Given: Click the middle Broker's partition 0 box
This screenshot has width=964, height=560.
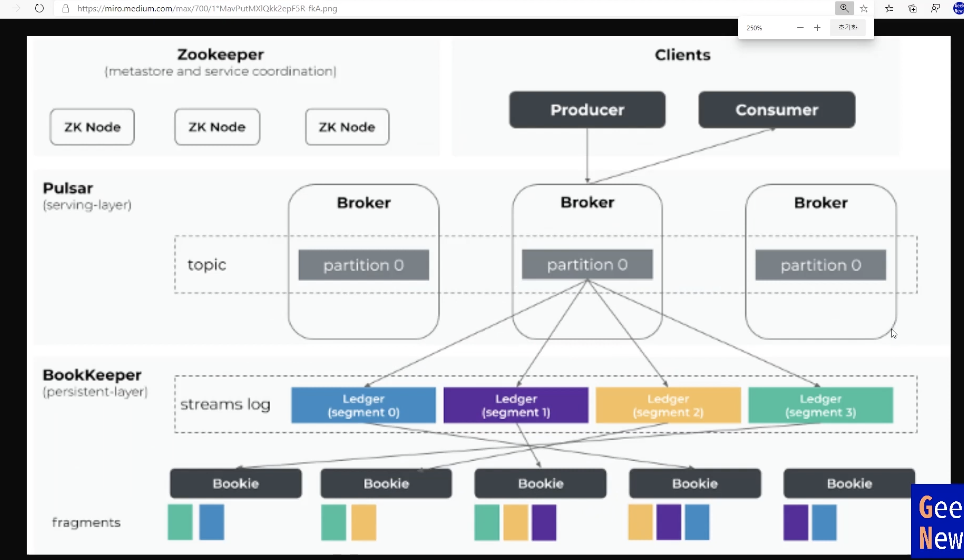Looking at the screenshot, I should click(587, 264).
